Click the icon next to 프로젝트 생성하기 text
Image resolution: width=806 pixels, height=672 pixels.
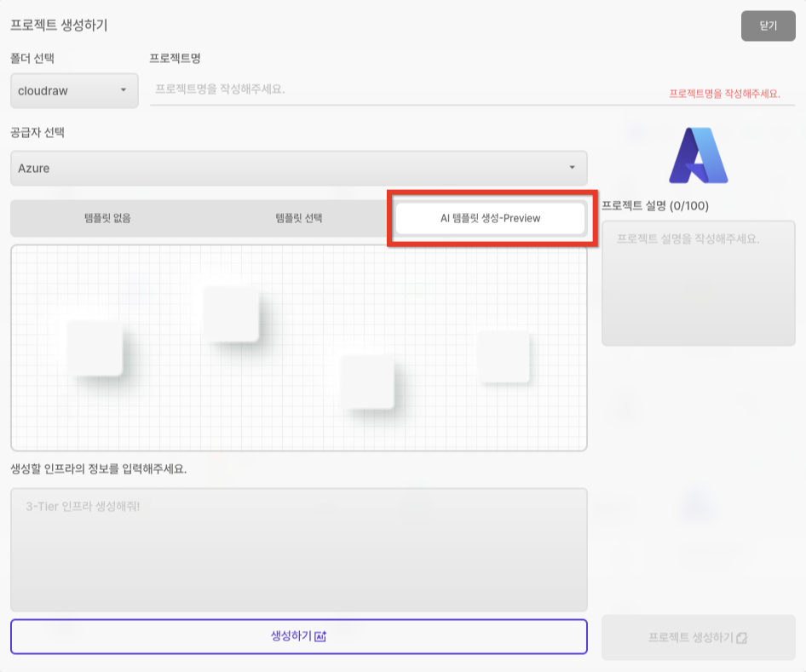pos(742,638)
